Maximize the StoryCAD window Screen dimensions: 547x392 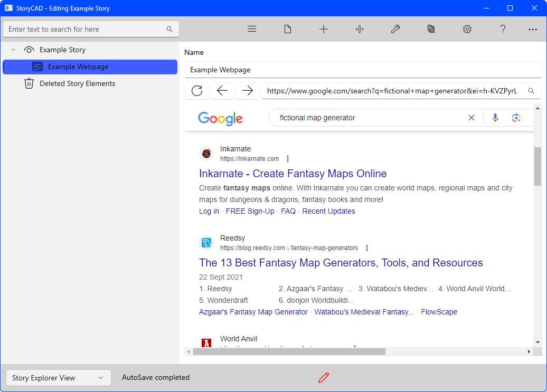point(510,8)
